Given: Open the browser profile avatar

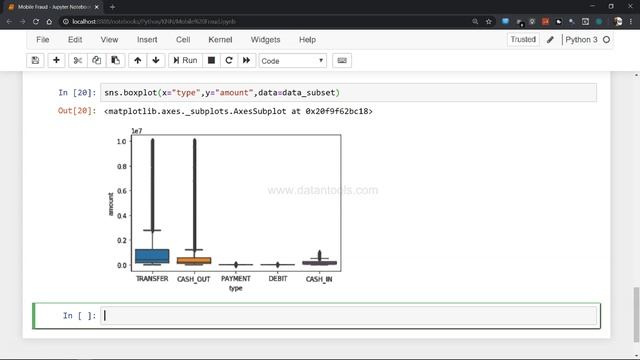Looking at the screenshot, I should (x=618, y=22).
